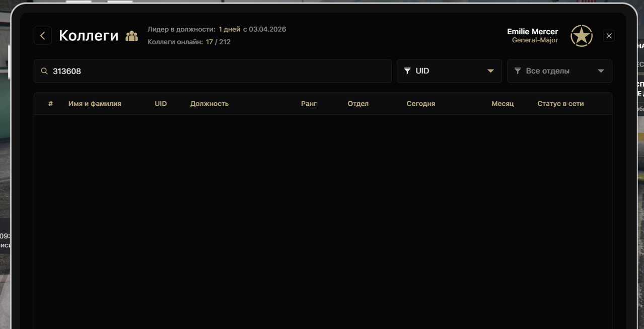This screenshot has width=644, height=329.
Task: Click the search magnifier icon
Action: [x=44, y=71]
